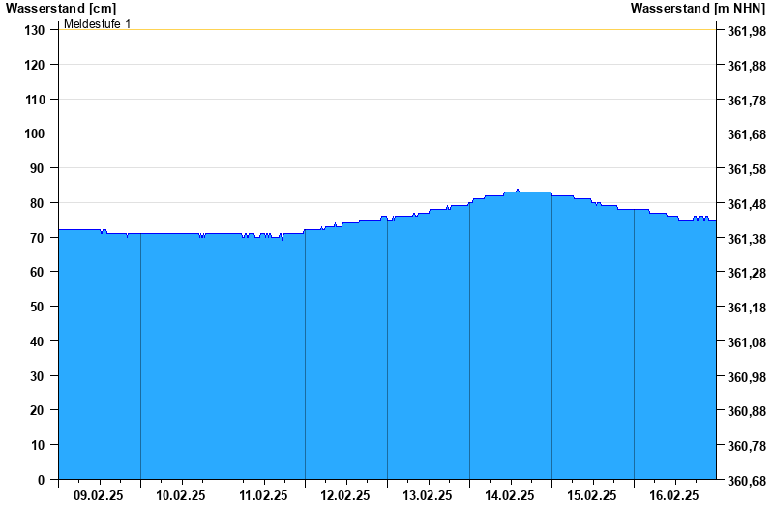Click the 11.02.25 date label
774x532 pixels.
click(x=263, y=495)
